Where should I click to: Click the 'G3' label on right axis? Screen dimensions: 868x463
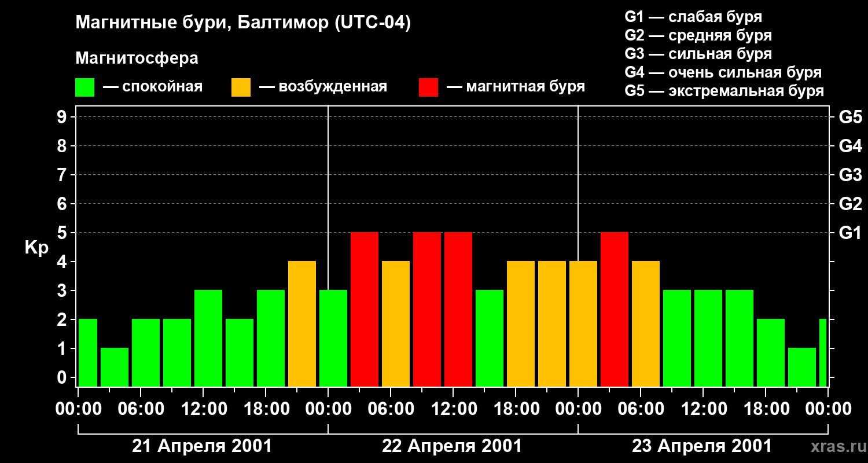point(850,175)
